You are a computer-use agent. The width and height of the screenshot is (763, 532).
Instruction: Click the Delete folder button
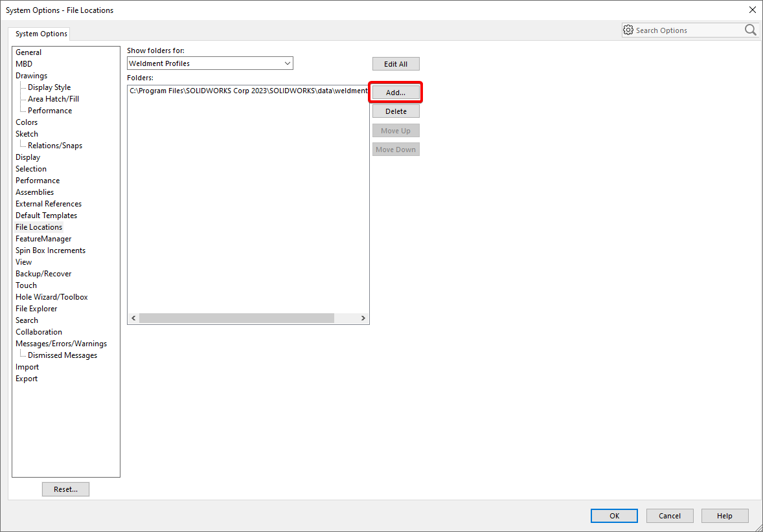tap(396, 111)
